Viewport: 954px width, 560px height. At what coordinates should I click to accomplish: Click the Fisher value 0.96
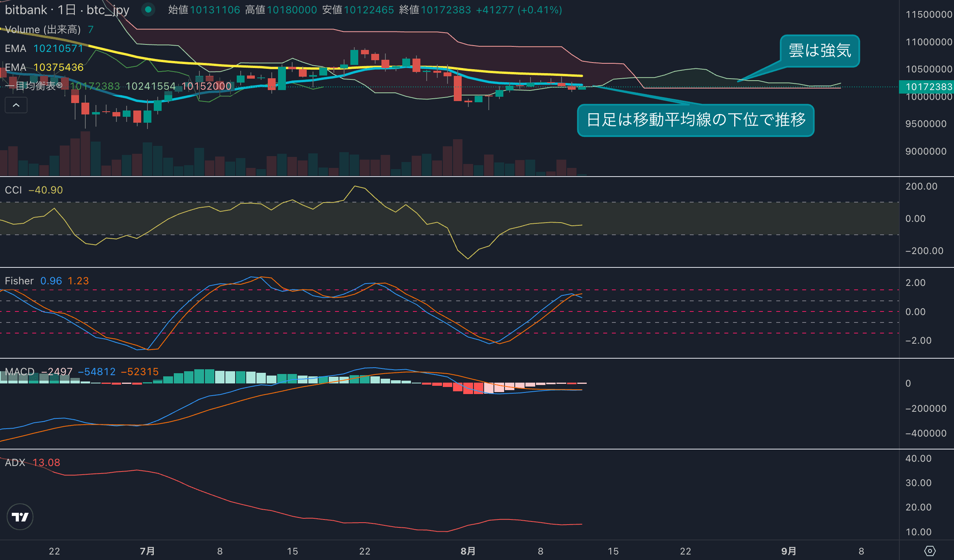[51, 281]
